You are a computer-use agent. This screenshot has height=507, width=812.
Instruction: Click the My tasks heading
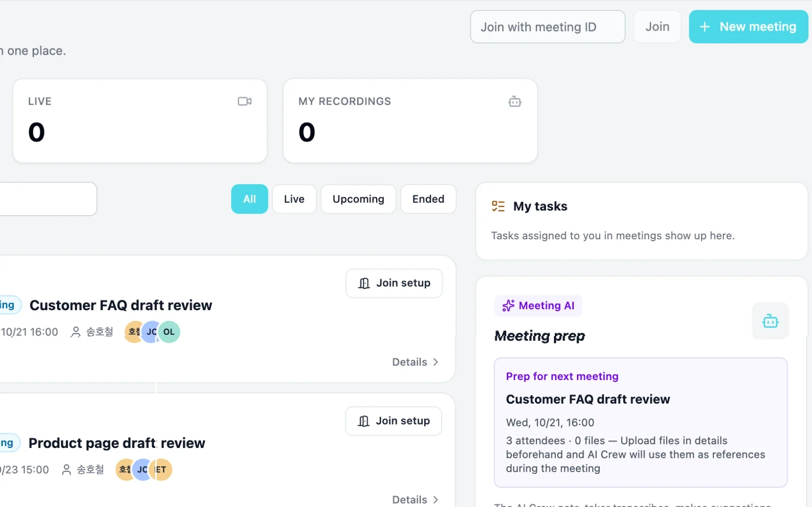[x=540, y=206]
